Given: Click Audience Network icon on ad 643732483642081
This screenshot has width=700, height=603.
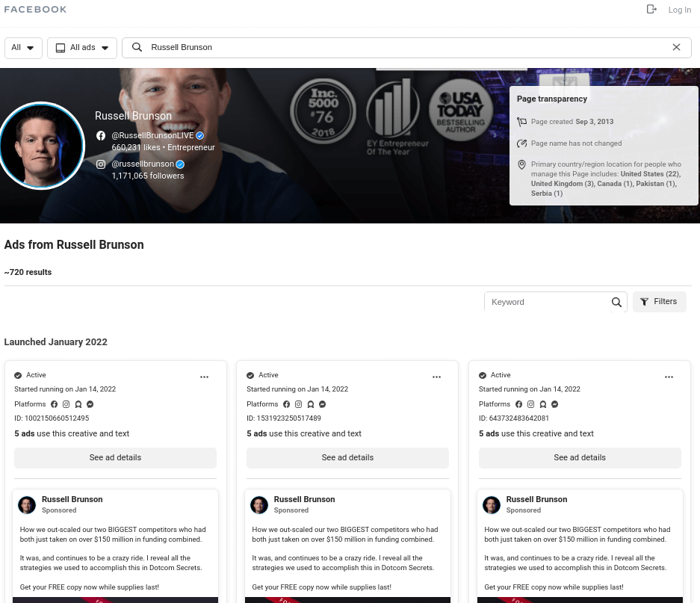Looking at the screenshot, I should [x=543, y=404].
